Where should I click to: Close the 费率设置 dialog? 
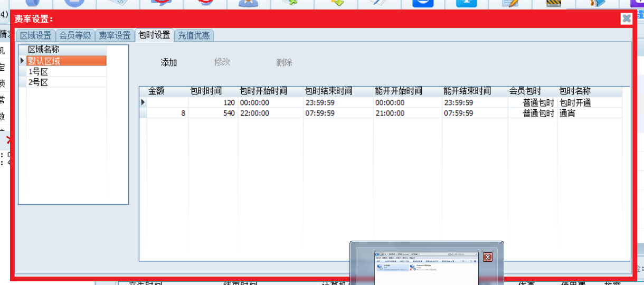click(x=626, y=18)
